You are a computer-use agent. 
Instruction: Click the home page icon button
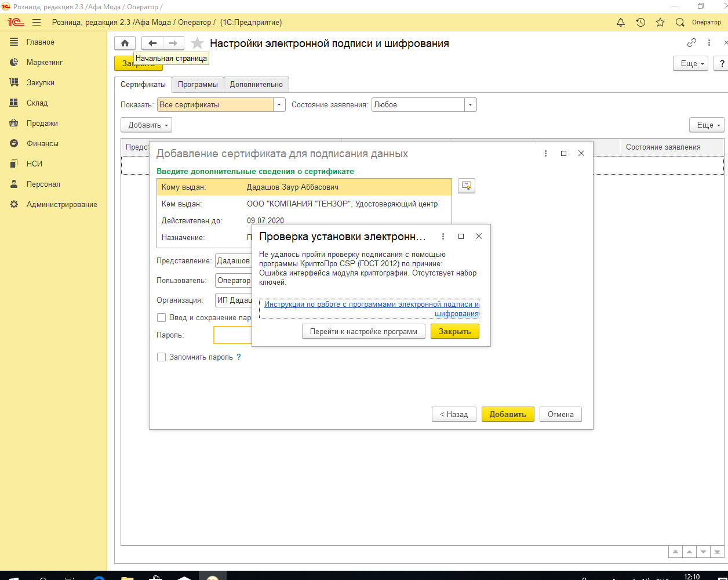tap(125, 43)
